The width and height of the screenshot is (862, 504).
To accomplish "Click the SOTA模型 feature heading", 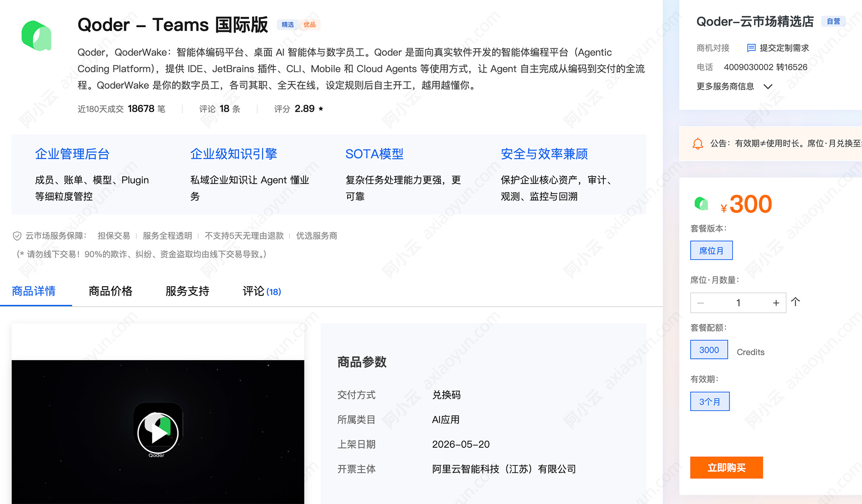I will 374,154.
